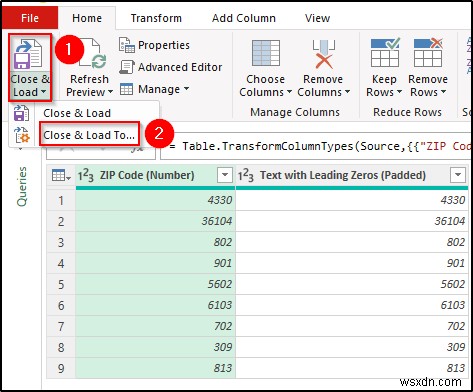
Task: Switch to the View tab
Action: point(317,18)
